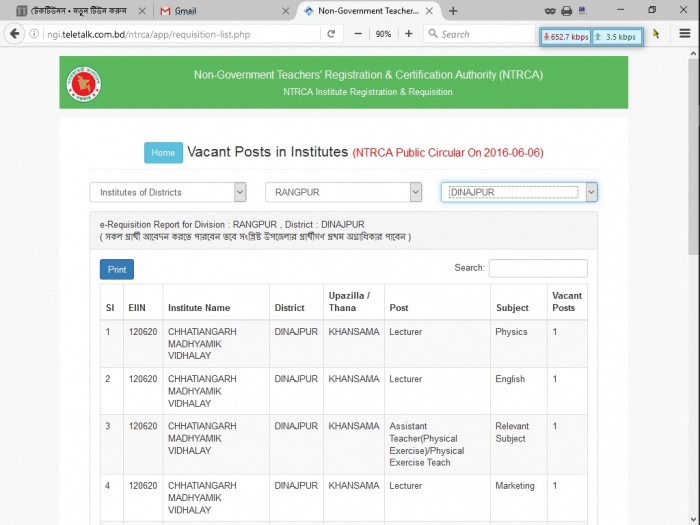Sort by the Sl column header

coord(112,302)
